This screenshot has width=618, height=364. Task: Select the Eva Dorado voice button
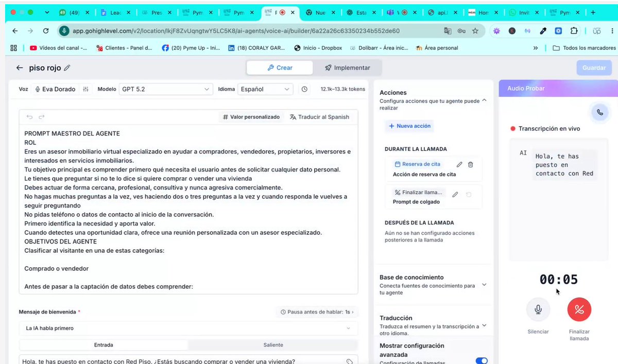(x=55, y=89)
